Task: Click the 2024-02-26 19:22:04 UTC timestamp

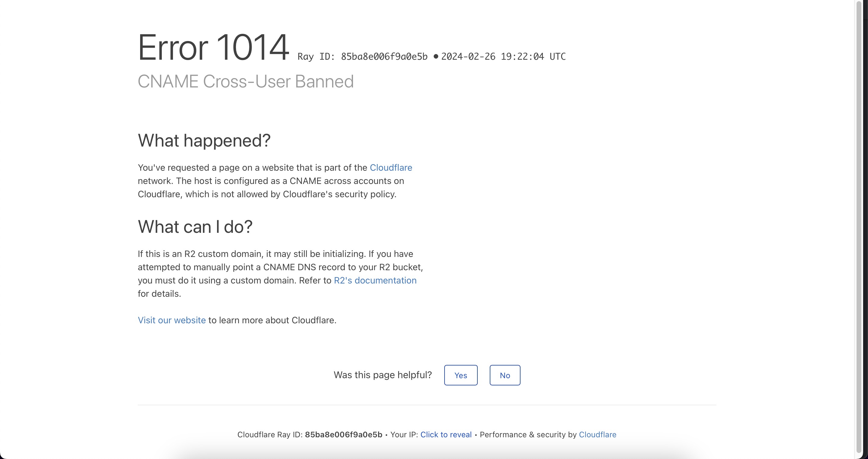Action: tap(503, 57)
